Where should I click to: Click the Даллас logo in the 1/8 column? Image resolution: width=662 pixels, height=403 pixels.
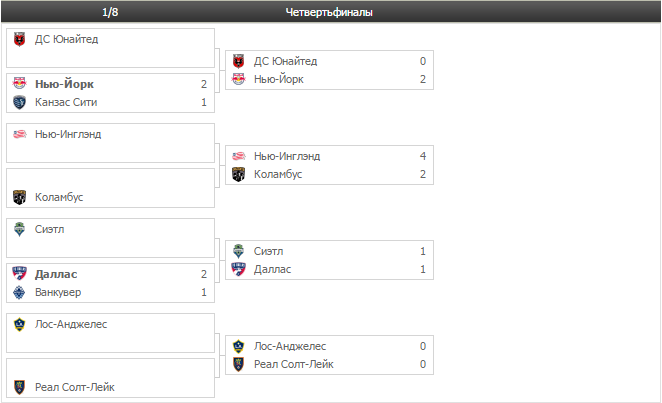[18, 274]
